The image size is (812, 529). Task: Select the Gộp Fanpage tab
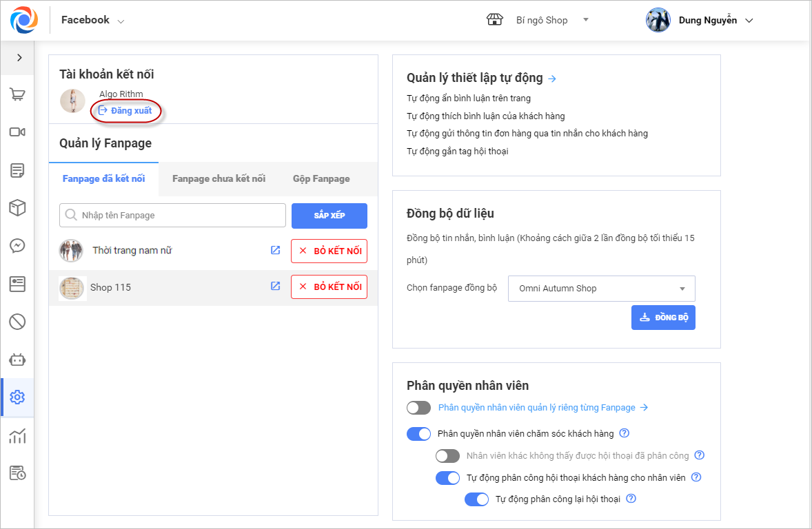tap(321, 179)
